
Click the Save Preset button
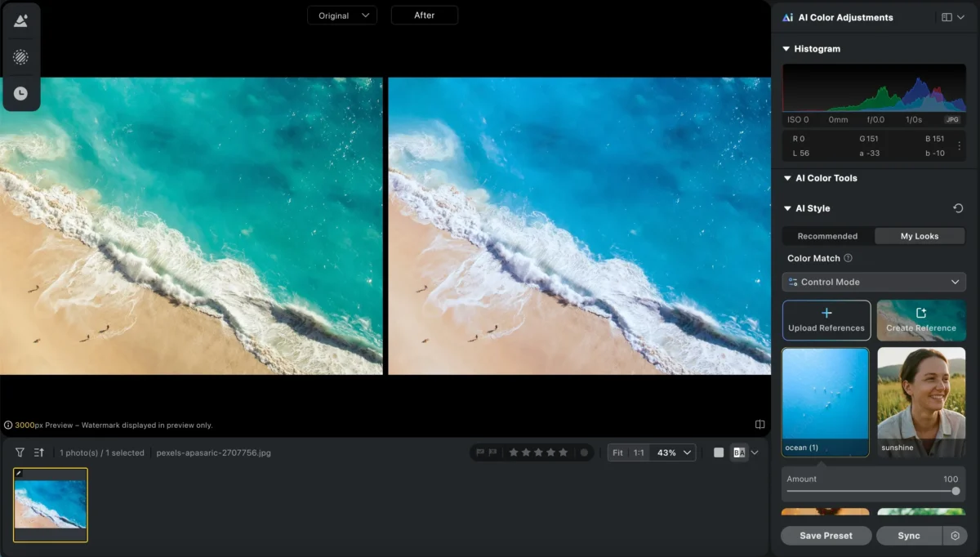point(826,536)
